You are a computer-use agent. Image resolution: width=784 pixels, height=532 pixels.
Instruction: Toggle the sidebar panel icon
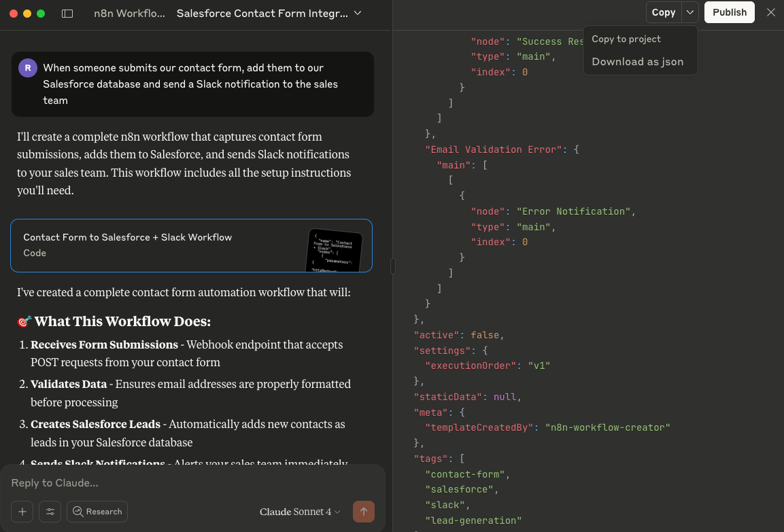coord(67,14)
